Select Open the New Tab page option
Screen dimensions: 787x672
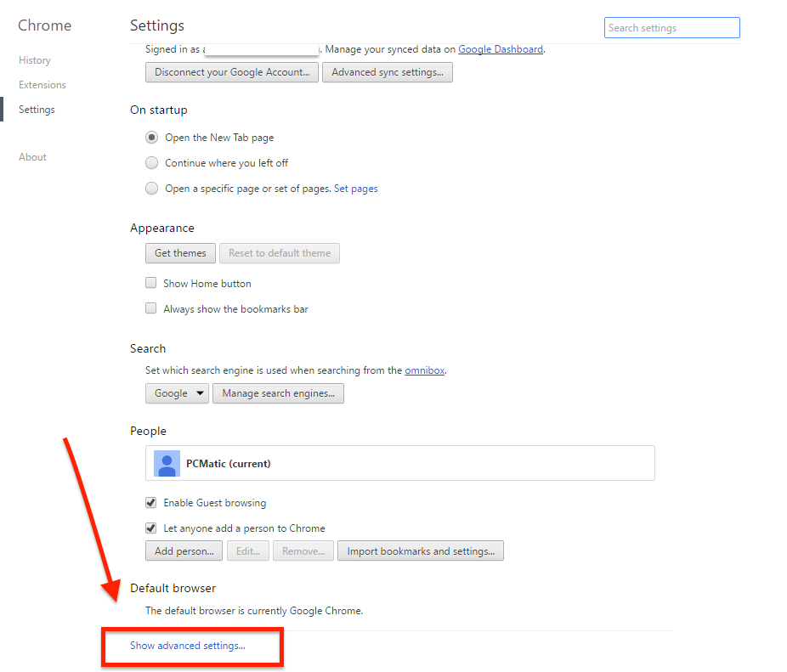151,138
